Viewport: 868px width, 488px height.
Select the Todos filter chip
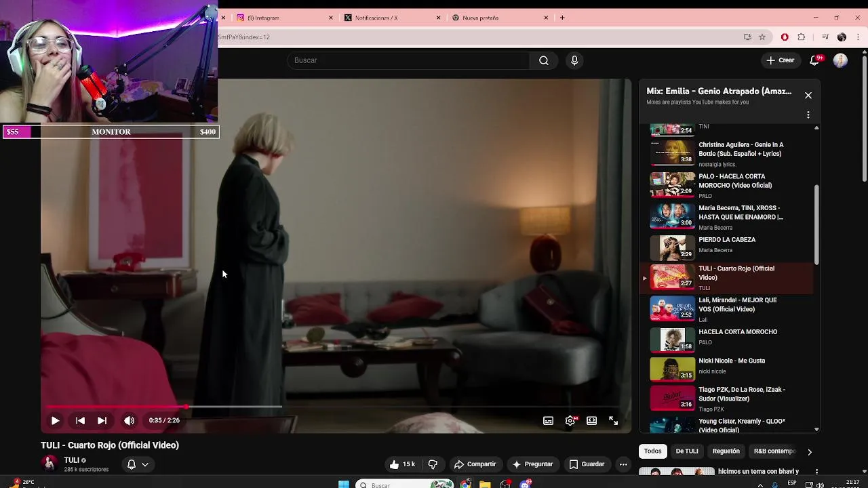[652, 451]
